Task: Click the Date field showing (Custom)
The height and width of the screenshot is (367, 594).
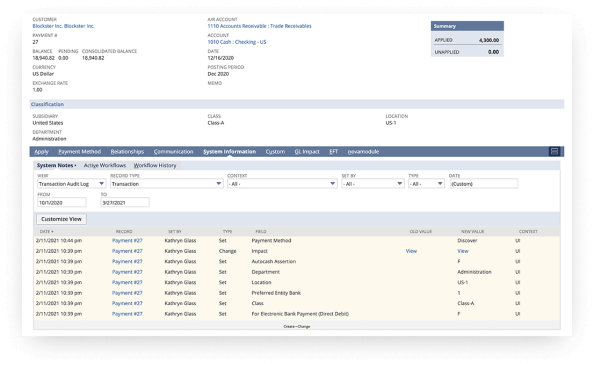Action: (x=483, y=184)
